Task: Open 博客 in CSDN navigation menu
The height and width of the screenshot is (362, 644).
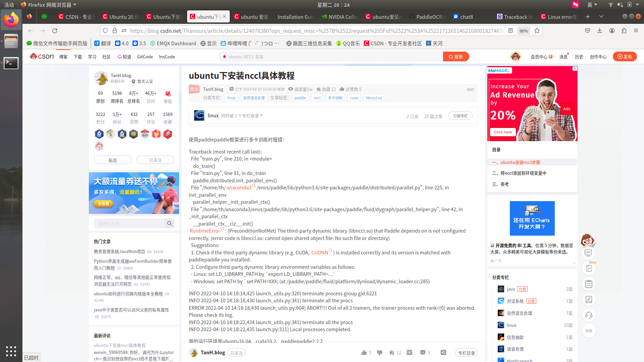Action: pyautogui.click(x=63, y=57)
